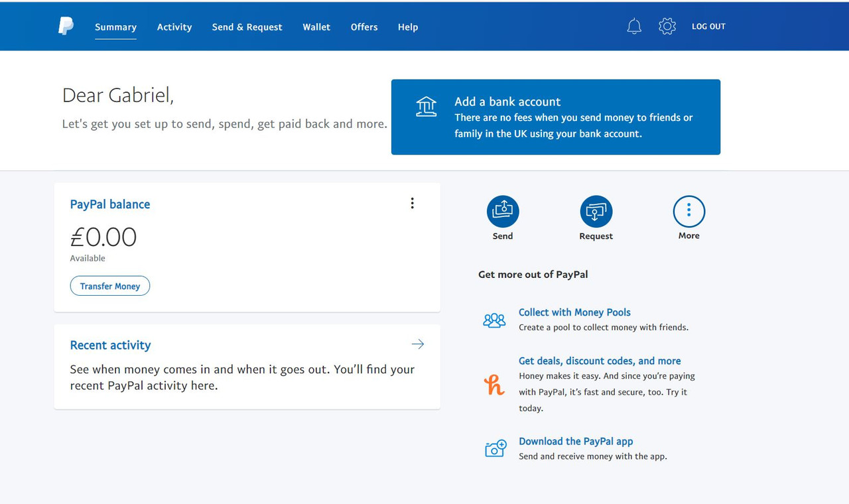This screenshot has height=504, width=849.
Task: Click the Add a bank account heading
Action: [x=507, y=101]
